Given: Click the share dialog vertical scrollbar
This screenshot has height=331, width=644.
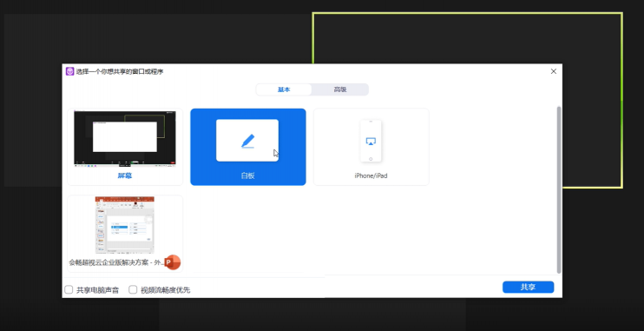Looking at the screenshot, I should tap(559, 189).
